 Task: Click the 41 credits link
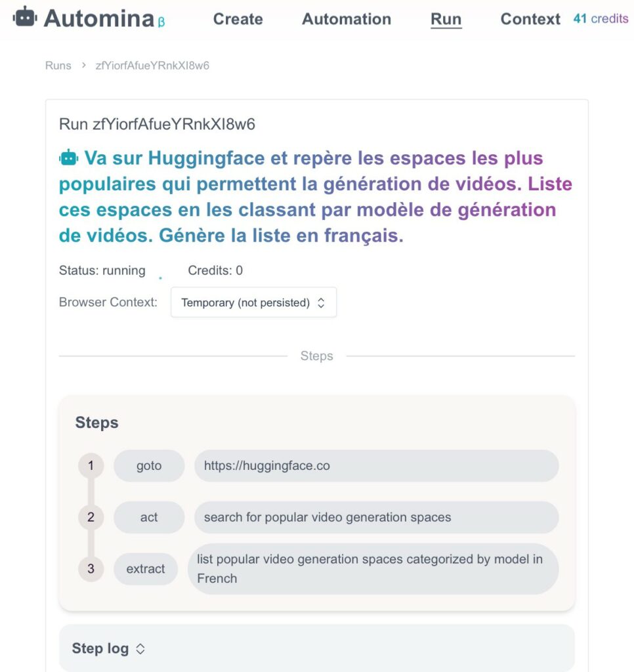point(600,19)
